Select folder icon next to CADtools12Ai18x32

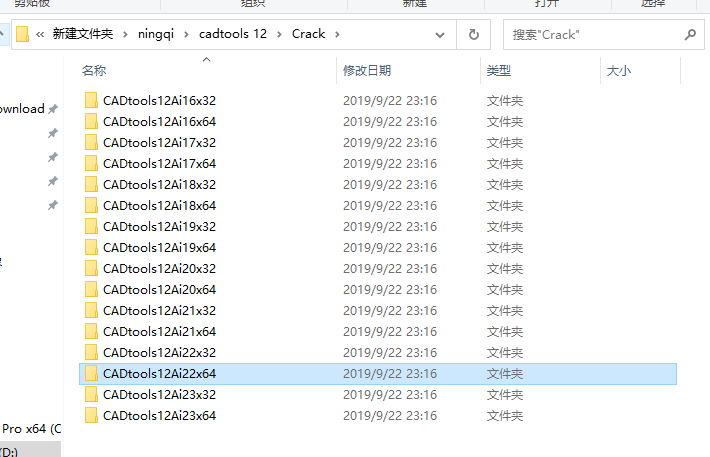point(91,184)
